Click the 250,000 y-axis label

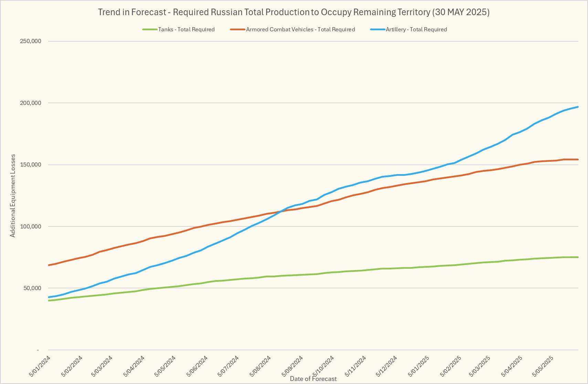[32, 41]
